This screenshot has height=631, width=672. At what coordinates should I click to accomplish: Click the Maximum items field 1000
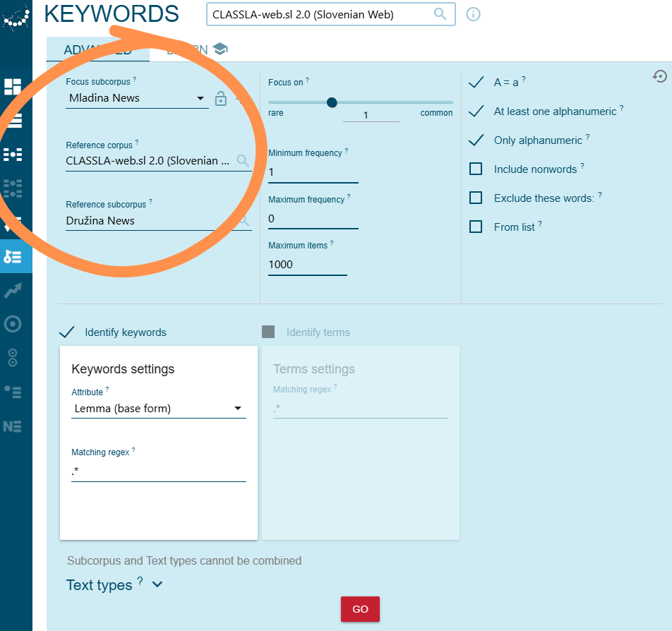point(307,265)
